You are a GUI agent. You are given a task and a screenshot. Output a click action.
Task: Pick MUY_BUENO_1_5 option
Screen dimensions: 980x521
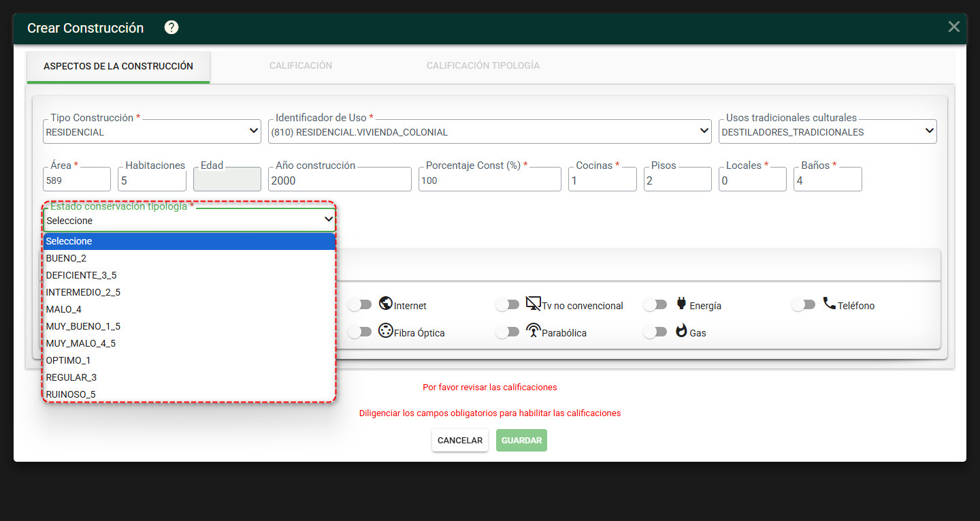190,326
